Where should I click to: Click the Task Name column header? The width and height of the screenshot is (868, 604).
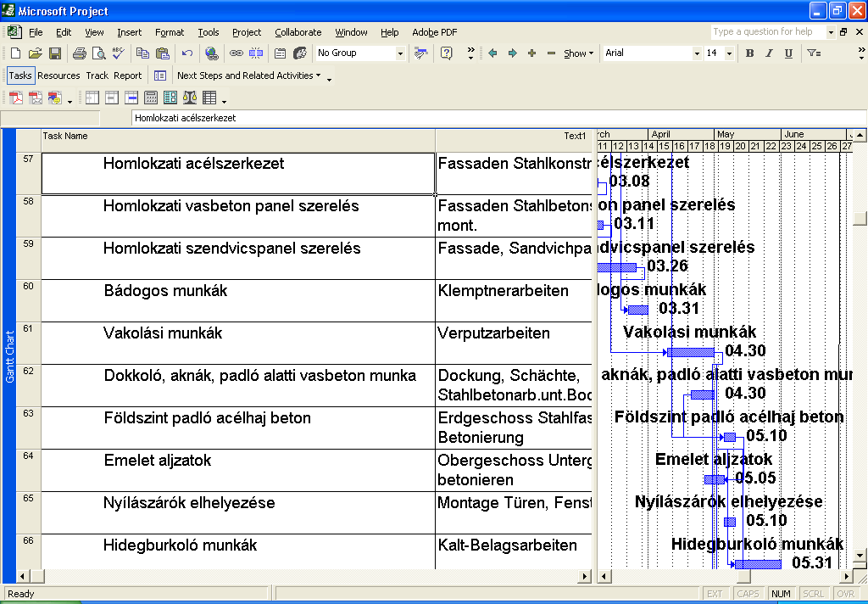coord(238,141)
